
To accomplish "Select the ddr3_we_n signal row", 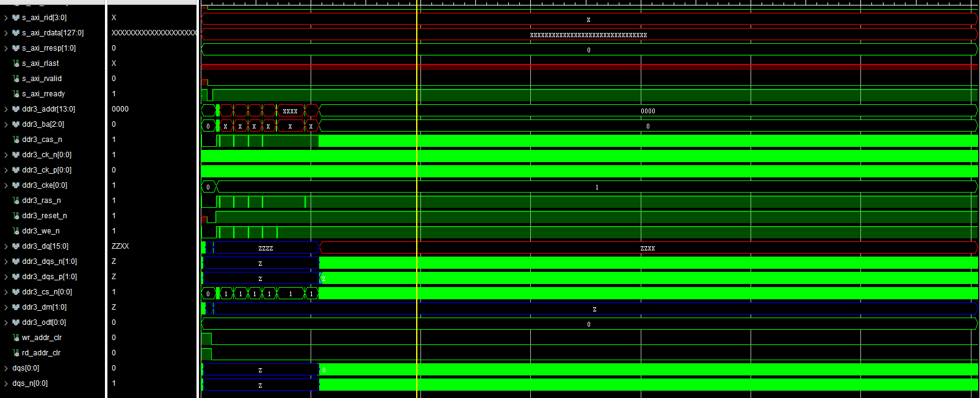I will point(40,231).
